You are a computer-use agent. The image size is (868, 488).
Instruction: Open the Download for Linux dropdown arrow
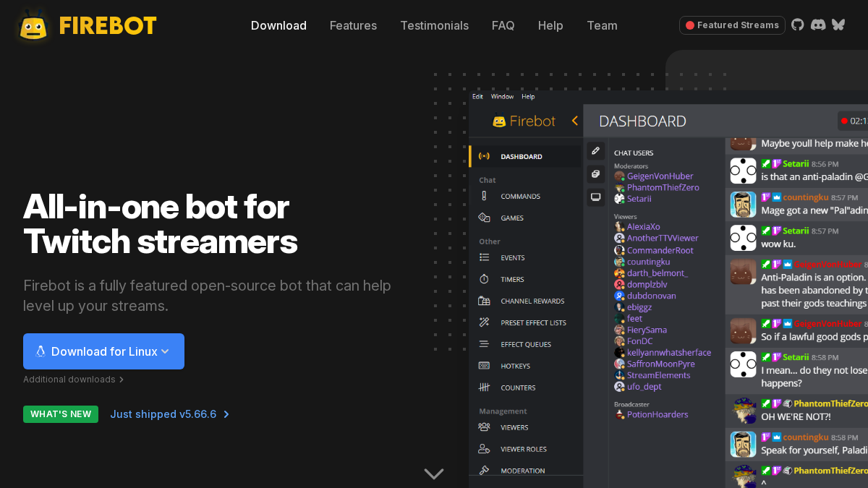click(x=165, y=351)
